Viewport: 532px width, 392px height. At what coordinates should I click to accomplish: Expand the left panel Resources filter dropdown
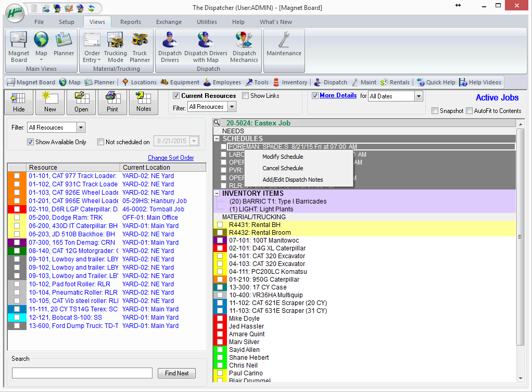click(x=81, y=128)
